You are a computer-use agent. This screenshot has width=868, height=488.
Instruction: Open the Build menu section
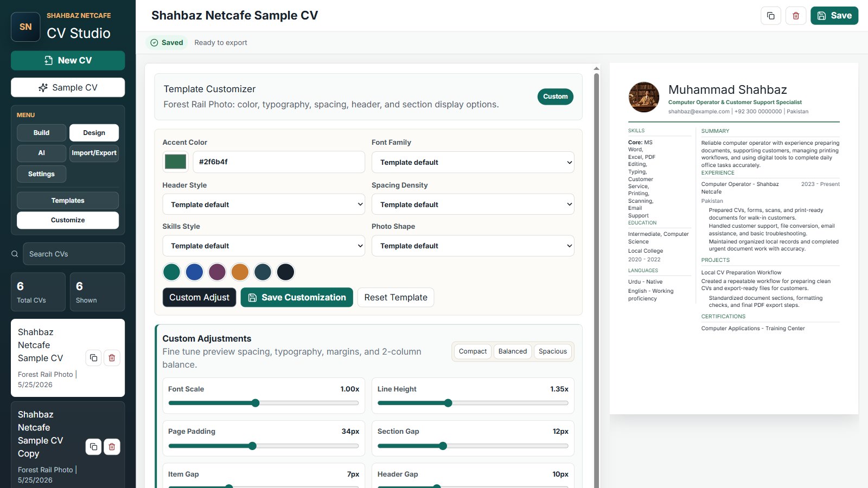pos(41,133)
